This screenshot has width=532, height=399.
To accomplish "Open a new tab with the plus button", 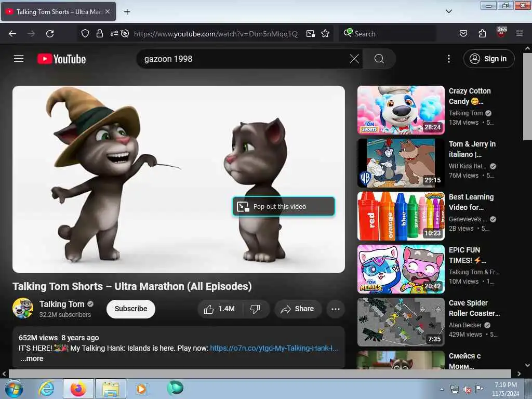I will click(127, 12).
